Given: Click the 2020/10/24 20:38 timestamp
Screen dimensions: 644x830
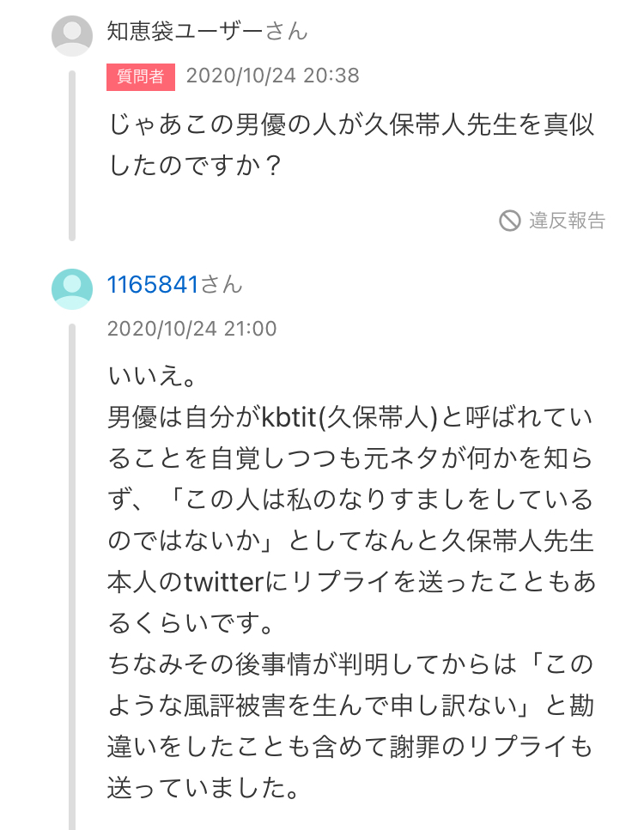Looking at the screenshot, I should 272,76.
